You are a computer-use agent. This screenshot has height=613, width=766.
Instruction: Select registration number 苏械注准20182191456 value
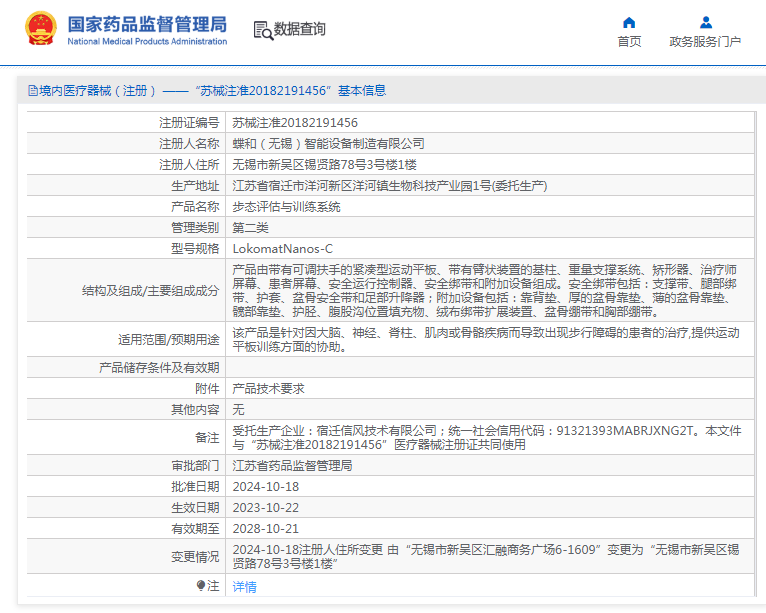pyautogui.click(x=295, y=123)
